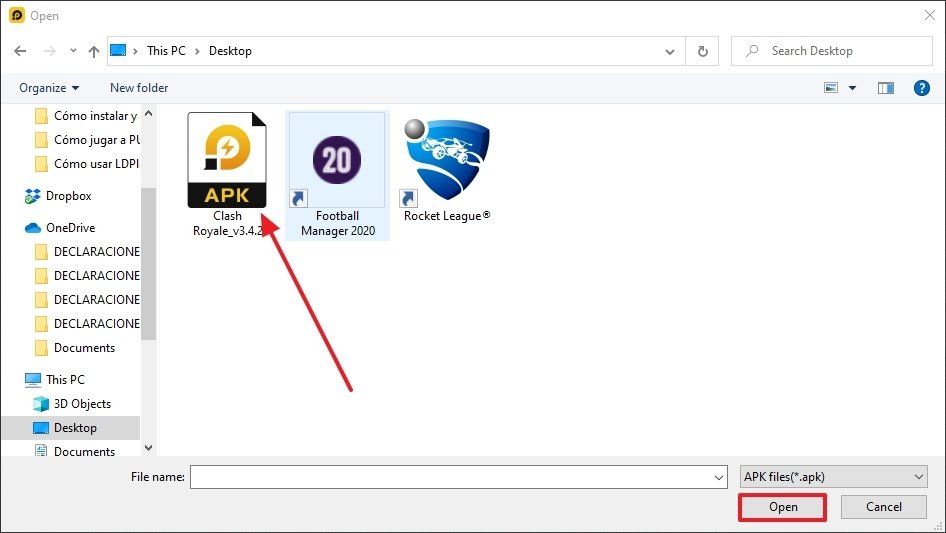Image resolution: width=946 pixels, height=533 pixels.
Task: Go back to previous folder
Action: (x=20, y=51)
